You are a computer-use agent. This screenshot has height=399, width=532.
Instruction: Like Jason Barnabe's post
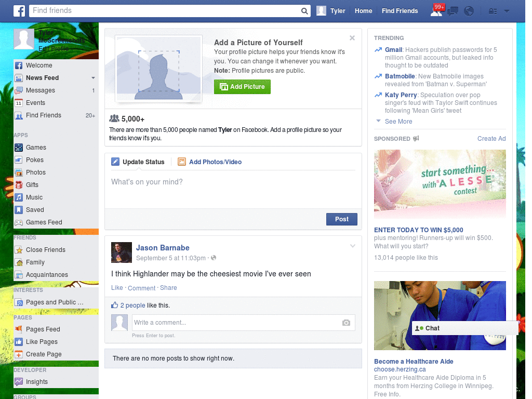[117, 288]
